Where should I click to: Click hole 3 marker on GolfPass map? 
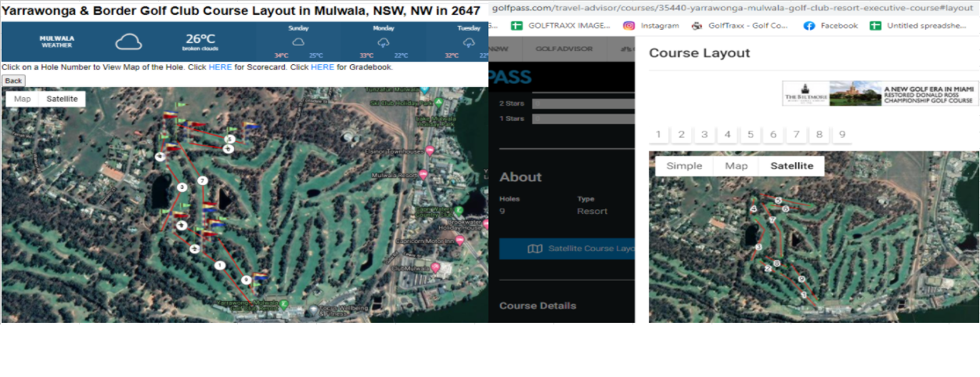pos(758,247)
